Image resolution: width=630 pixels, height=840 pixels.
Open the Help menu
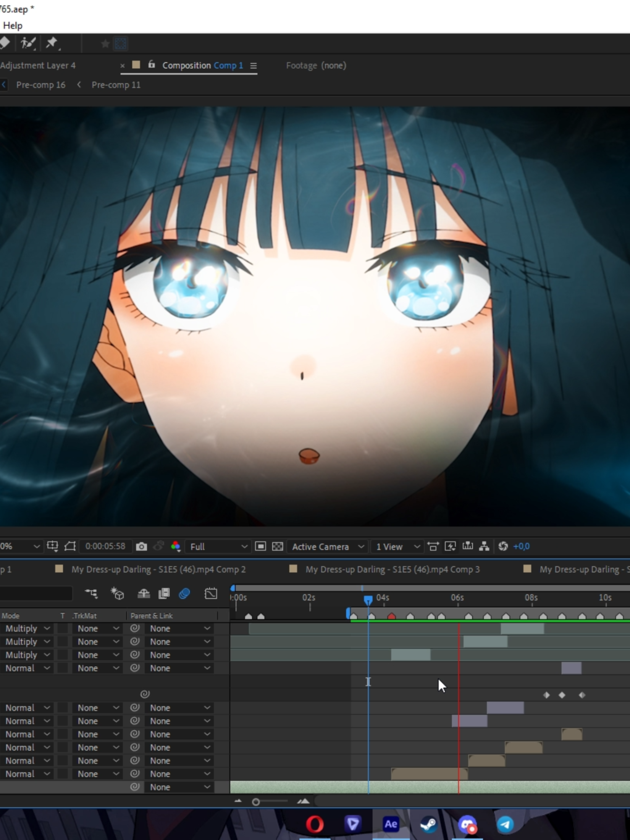point(12,26)
